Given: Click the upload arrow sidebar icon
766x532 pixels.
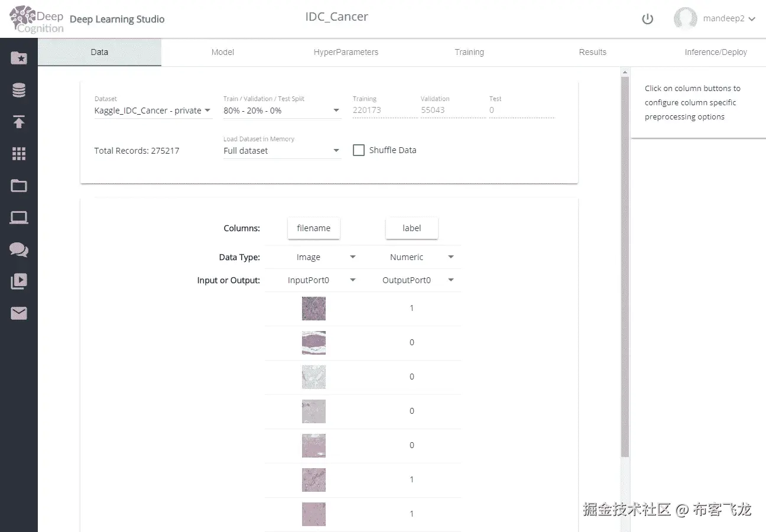Looking at the screenshot, I should pos(19,122).
